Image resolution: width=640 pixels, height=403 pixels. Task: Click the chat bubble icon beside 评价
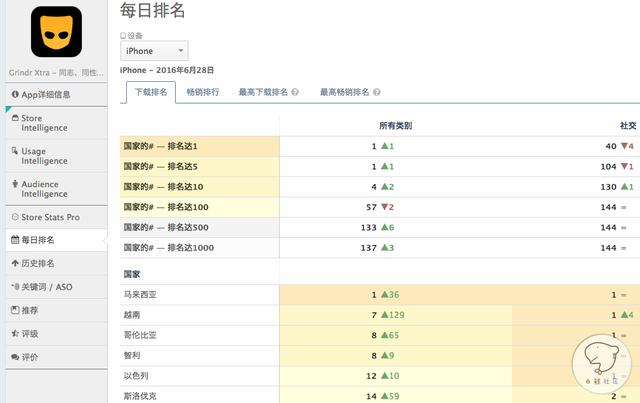15,357
